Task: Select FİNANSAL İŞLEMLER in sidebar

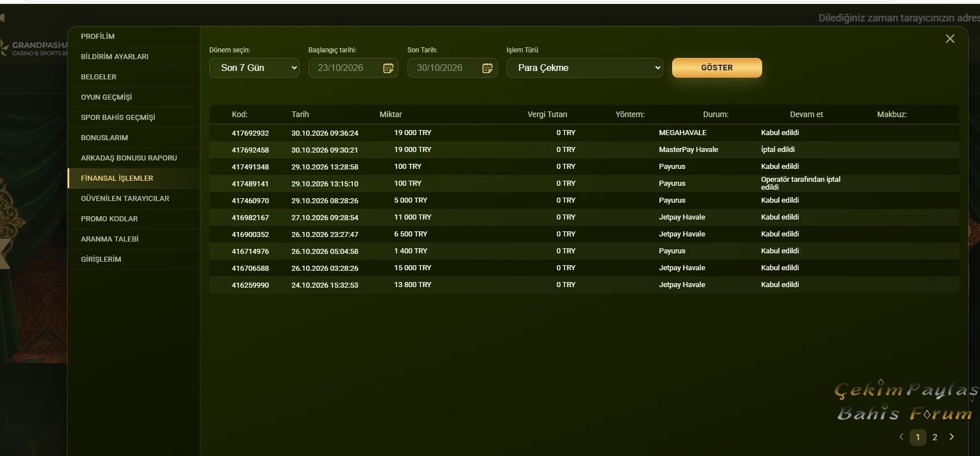Action: point(133,178)
